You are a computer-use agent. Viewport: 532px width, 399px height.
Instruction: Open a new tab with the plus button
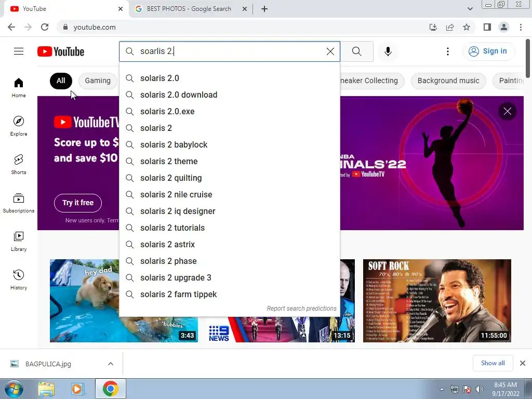tap(264, 9)
